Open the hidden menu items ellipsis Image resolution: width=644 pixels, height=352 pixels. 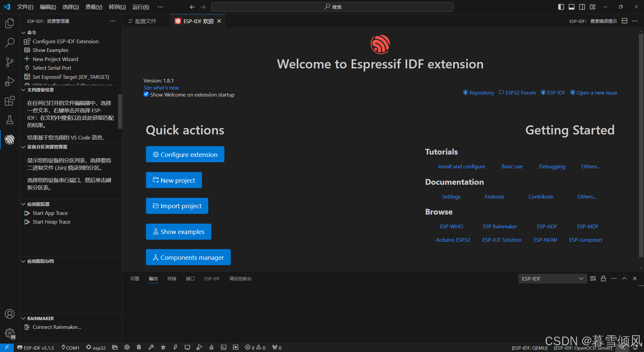[160, 7]
